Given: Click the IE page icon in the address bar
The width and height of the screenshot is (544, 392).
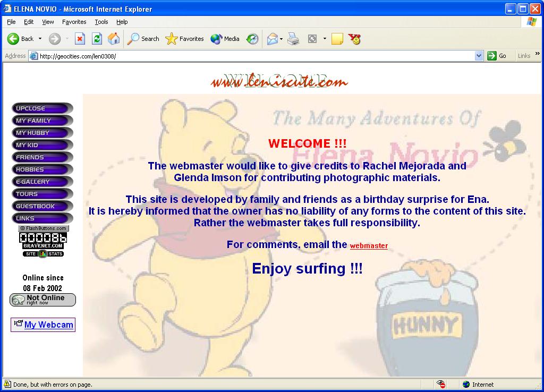Looking at the screenshot, I should point(33,56).
